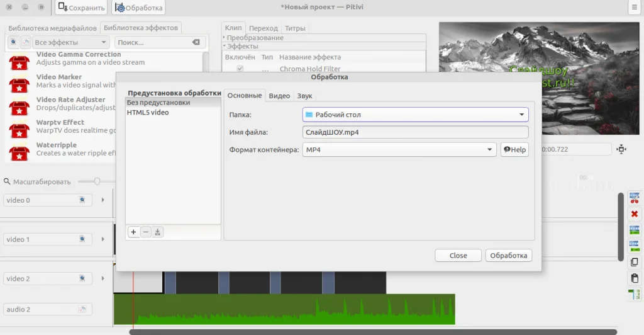
Task: Open the Все эффекты category dropdown
Action: [70, 42]
